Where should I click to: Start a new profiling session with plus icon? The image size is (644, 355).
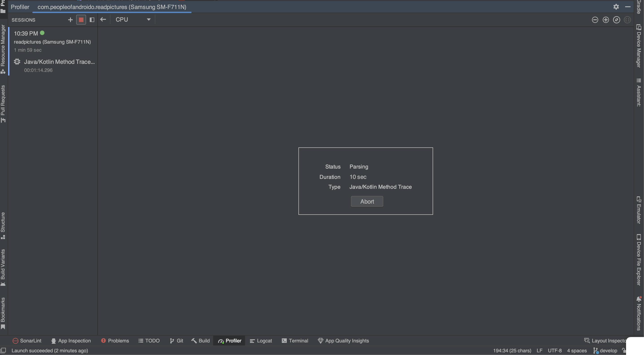click(70, 20)
